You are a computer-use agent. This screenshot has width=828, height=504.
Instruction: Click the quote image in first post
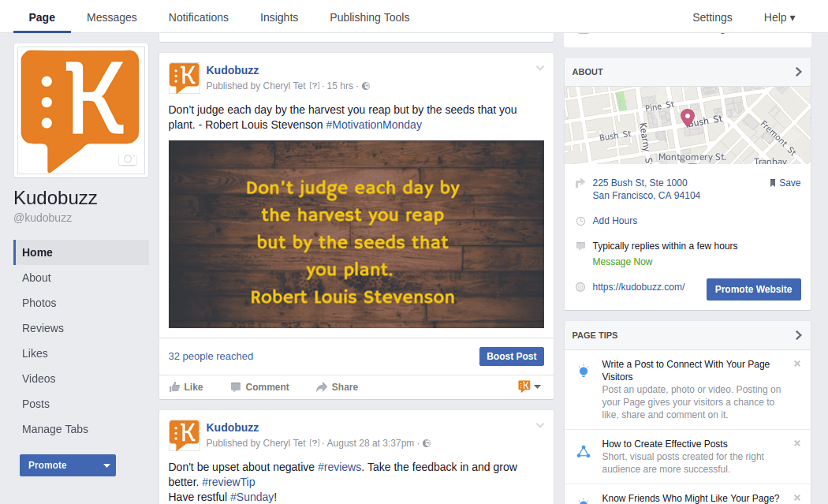point(356,233)
